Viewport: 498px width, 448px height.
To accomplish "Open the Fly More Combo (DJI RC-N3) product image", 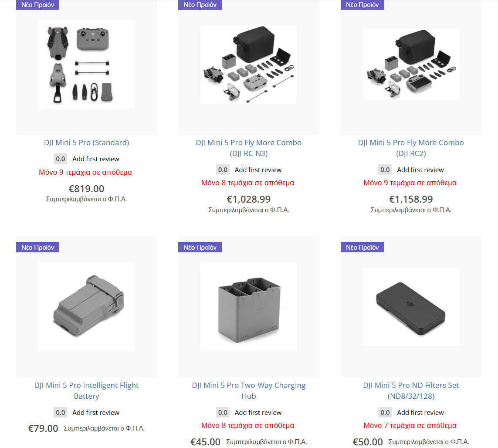I will click(x=249, y=64).
